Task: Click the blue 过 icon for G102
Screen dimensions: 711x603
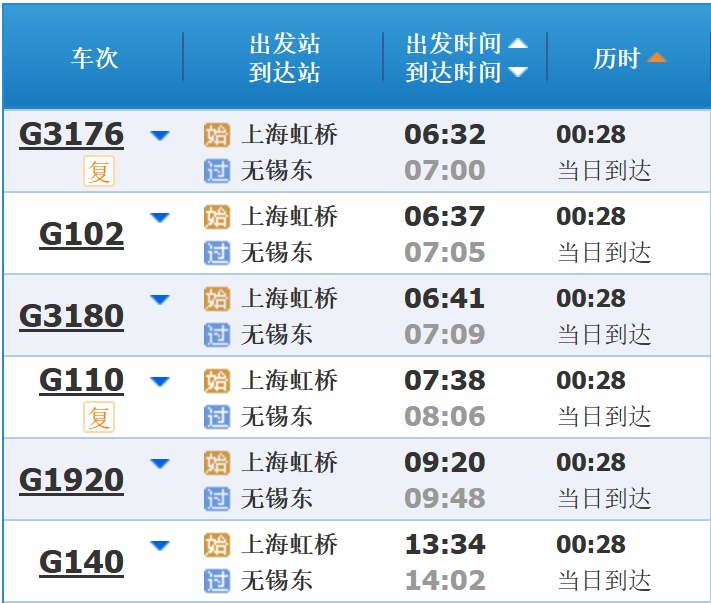Action: pyautogui.click(x=216, y=252)
